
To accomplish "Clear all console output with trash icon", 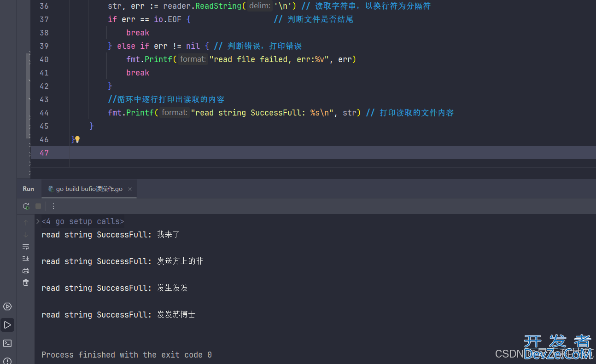I will coord(26,283).
